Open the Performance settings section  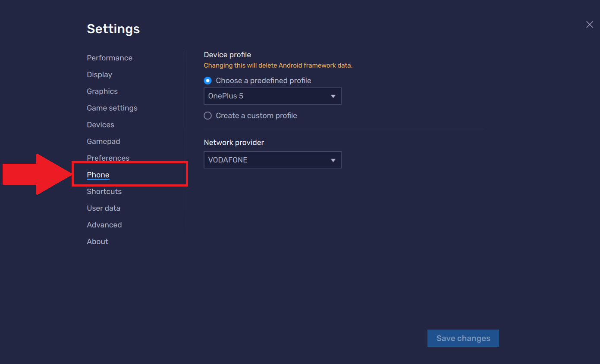pyautogui.click(x=110, y=58)
